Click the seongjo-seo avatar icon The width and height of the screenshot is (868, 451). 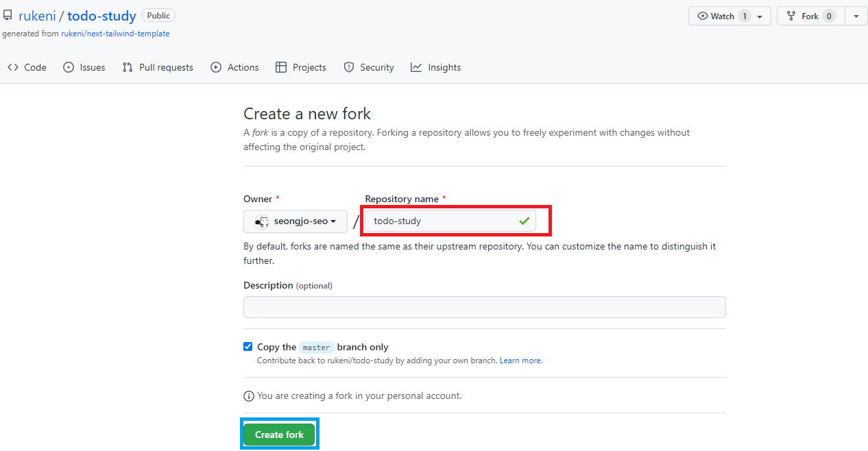coord(262,221)
